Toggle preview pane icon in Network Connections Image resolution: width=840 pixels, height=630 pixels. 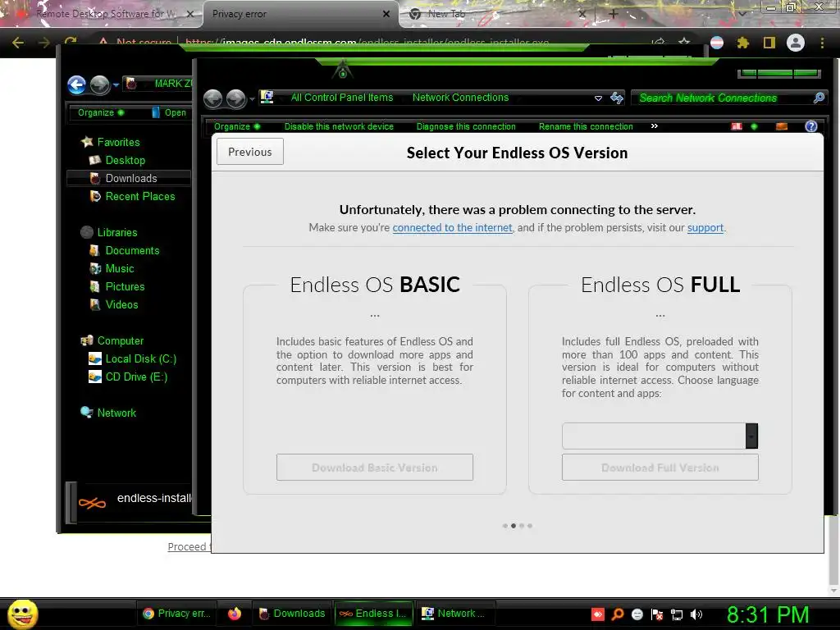point(782,126)
